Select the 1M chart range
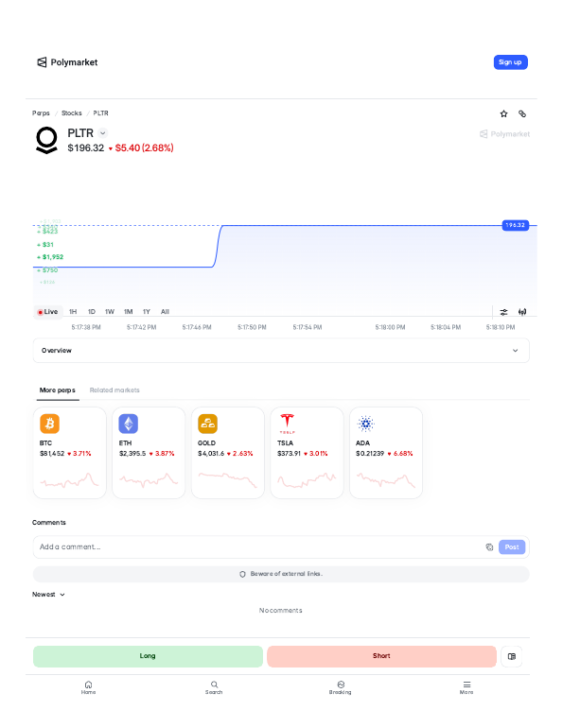The width and height of the screenshot is (563, 728). [128, 312]
